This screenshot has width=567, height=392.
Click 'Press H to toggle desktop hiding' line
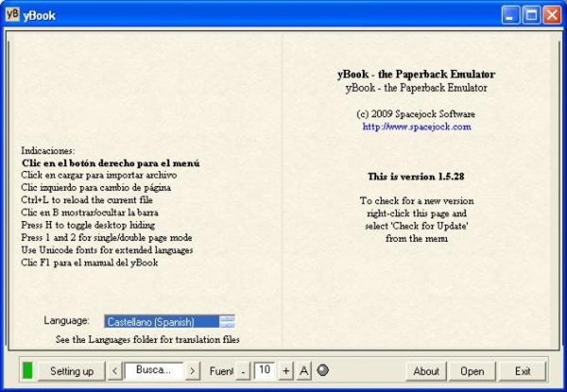point(88,225)
